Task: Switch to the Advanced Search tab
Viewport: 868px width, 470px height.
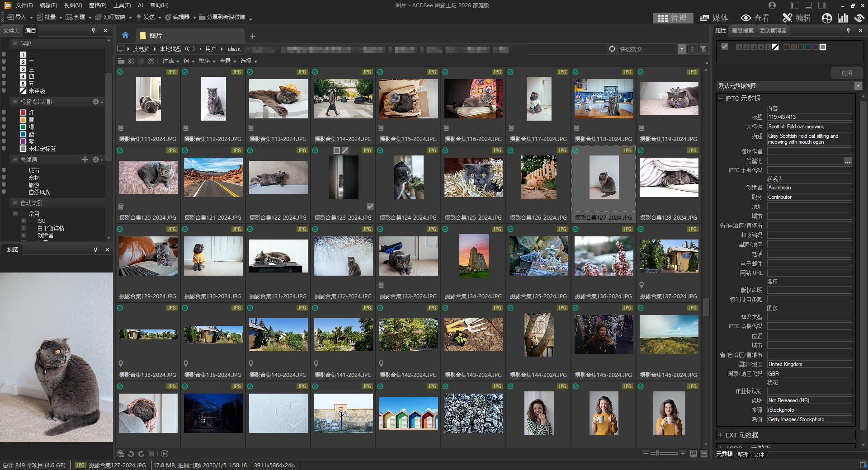Action: coord(742,31)
